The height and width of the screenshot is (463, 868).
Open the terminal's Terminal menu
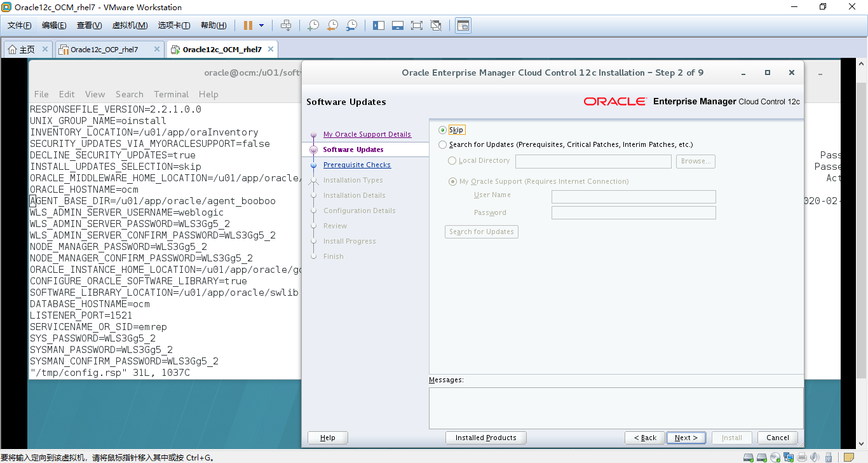172,94
